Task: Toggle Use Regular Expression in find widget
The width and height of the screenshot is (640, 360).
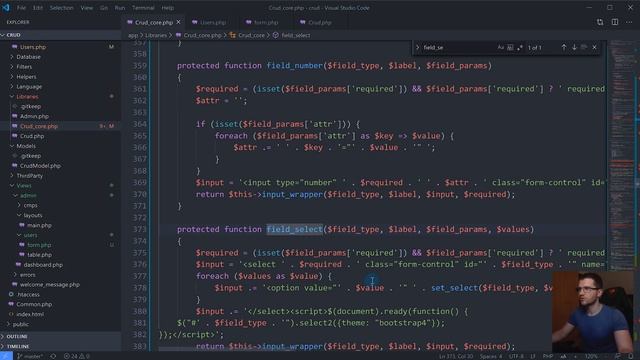Action: [520, 47]
